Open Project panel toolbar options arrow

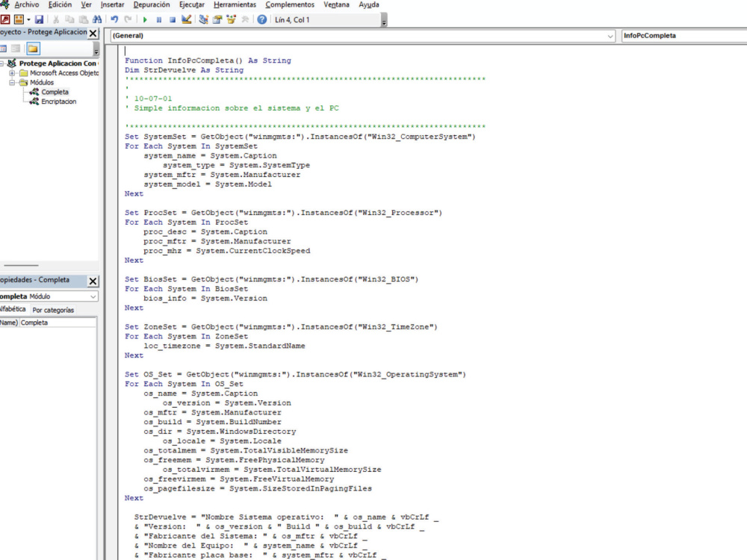[x=96, y=49]
